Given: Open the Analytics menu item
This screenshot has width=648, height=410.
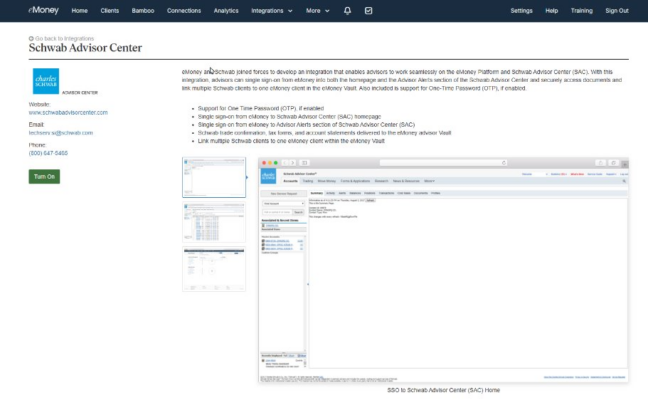Looking at the screenshot, I should 226,11.
